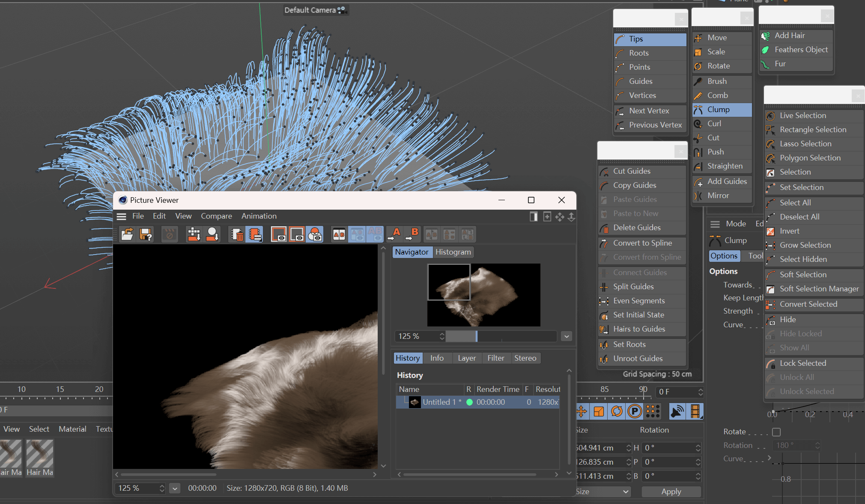Activate Live Selection tool
The width and height of the screenshot is (865, 504).
pos(814,116)
